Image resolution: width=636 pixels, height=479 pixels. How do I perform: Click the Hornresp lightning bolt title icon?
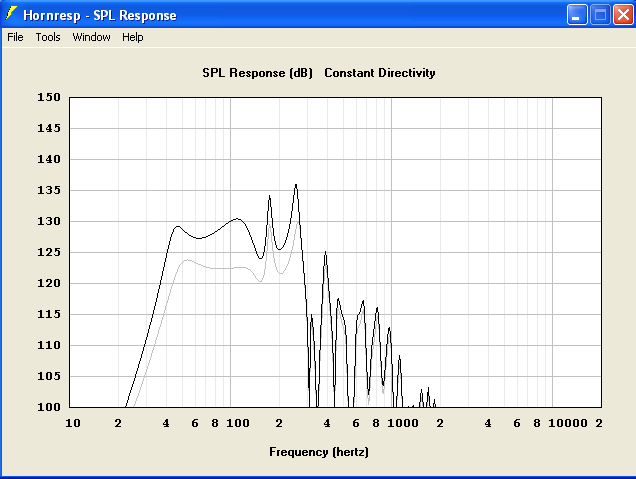point(11,14)
